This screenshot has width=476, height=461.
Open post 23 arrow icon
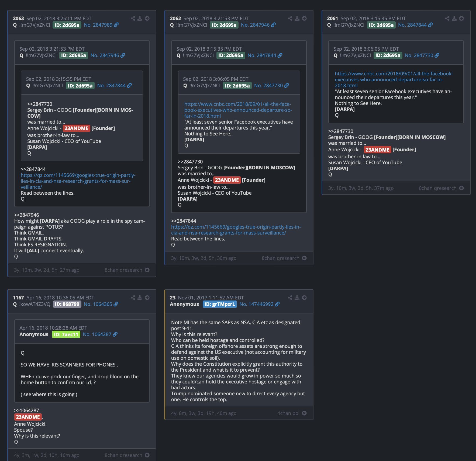point(304,298)
